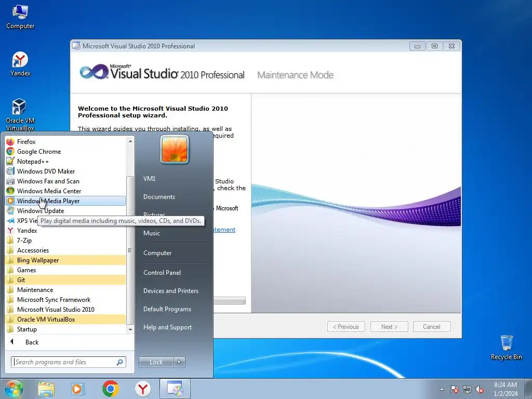Open Computer from the Start menu right pane
This screenshot has width=532, height=399.
157,253
